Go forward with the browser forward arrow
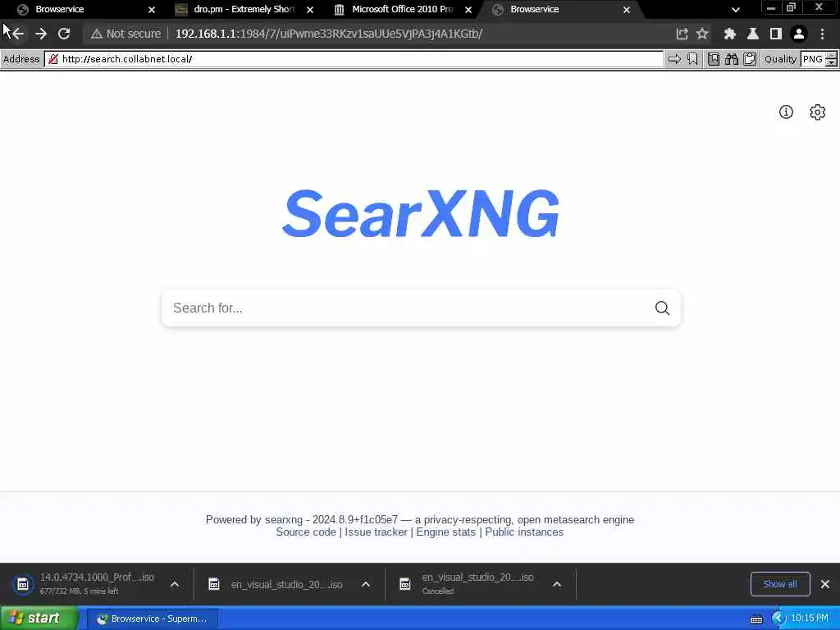Viewport: 840px width, 630px height. [x=41, y=34]
